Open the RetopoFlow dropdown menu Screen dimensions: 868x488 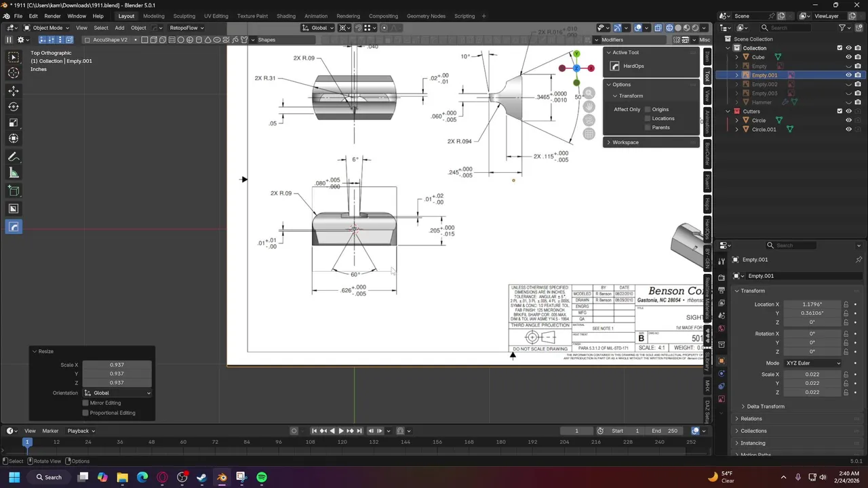[x=186, y=28]
